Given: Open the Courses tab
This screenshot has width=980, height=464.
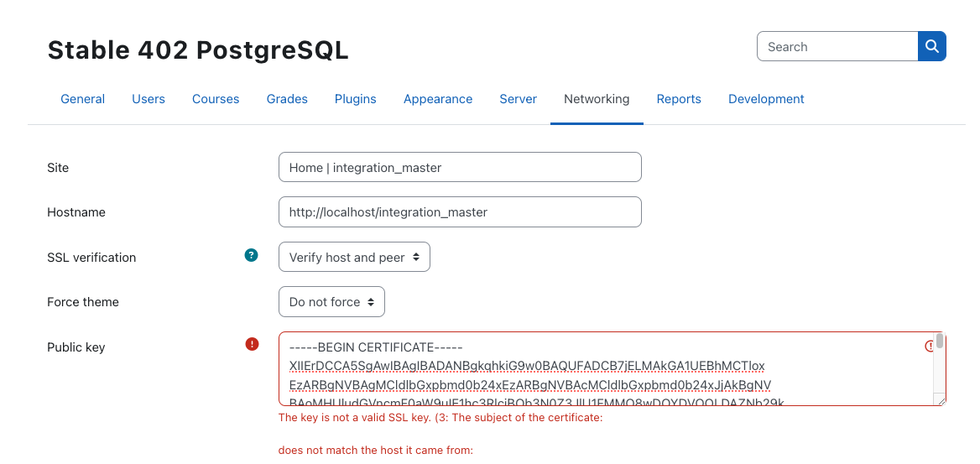Looking at the screenshot, I should coord(216,99).
